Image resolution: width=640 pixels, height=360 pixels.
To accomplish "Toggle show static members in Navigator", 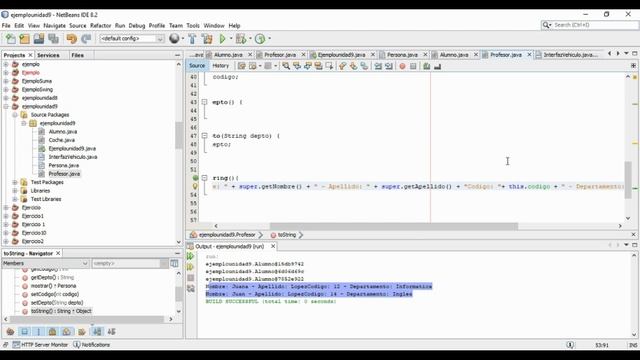I will tap(38, 331).
